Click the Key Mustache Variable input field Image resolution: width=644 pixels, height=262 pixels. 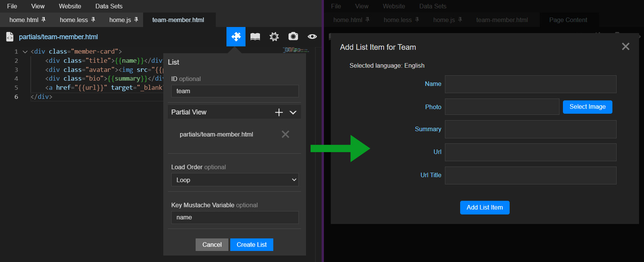click(x=234, y=218)
